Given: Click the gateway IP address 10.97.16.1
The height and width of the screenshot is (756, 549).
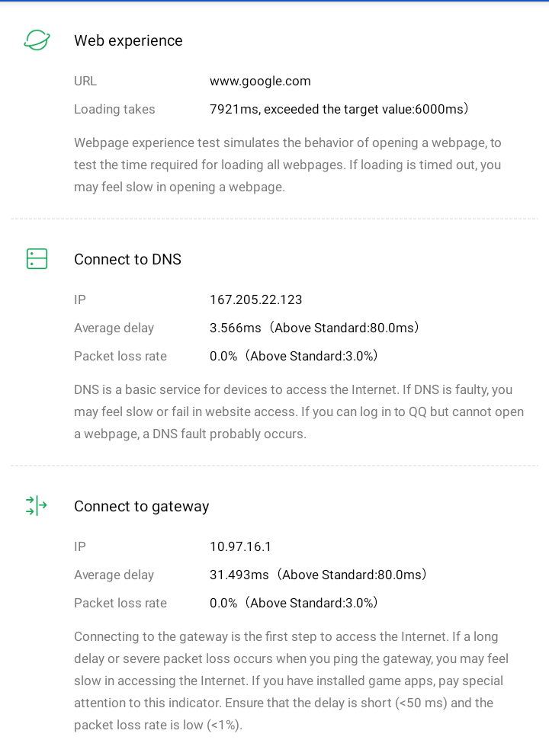Looking at the screenshot, I should click(x=241, y=547).
